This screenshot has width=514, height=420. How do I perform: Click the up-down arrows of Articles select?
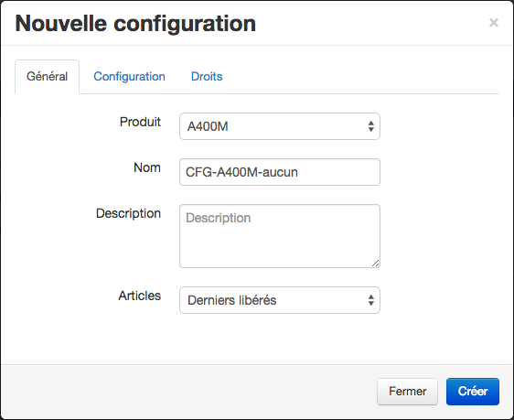point(370,300)
